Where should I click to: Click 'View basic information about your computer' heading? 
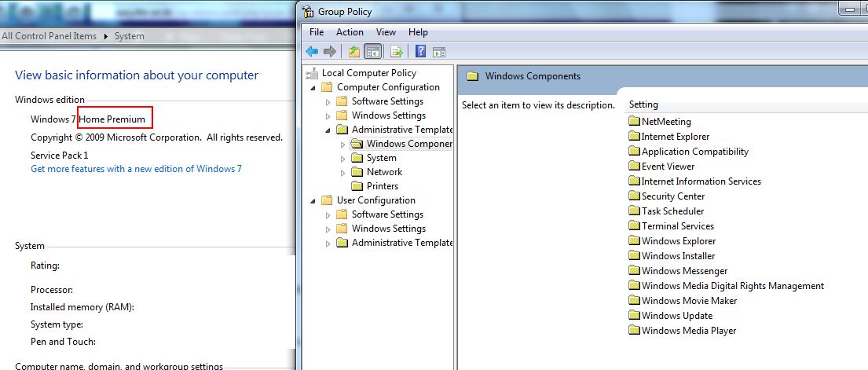click(137, 75)
